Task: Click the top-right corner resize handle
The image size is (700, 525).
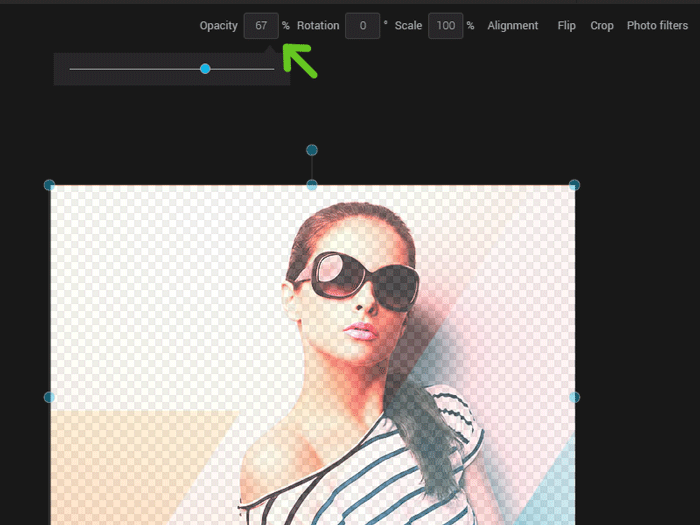Action: click(574, 185)
